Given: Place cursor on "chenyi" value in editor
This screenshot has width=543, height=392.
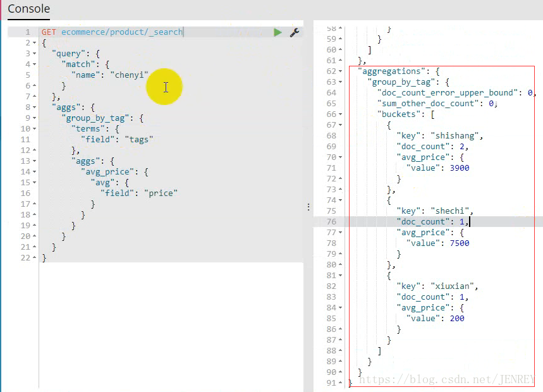Looking at the screenshot, I should pos(129,75).
